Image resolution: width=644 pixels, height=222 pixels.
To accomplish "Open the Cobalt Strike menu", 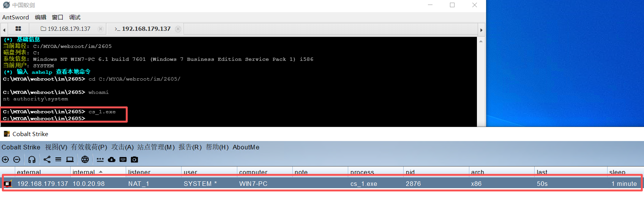I will pos(21,147).
